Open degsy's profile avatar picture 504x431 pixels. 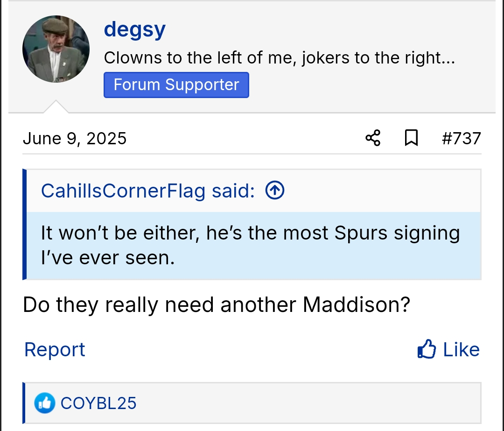[x=56, y=49]
